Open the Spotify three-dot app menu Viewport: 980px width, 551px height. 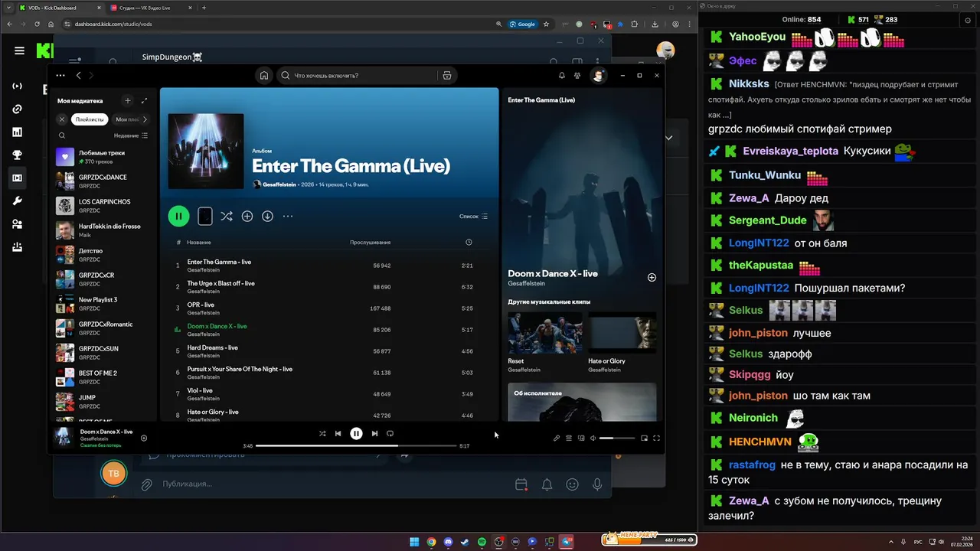tap(61, 75)
